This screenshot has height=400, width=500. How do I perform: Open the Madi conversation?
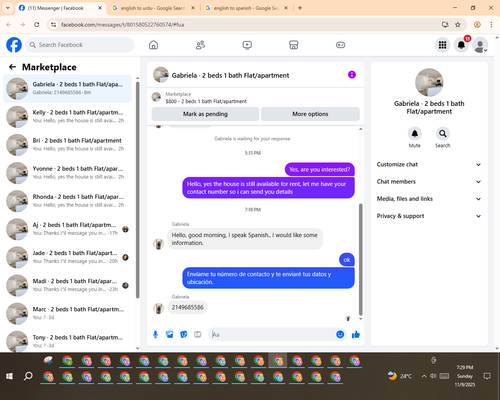click(x=67, y=285)
